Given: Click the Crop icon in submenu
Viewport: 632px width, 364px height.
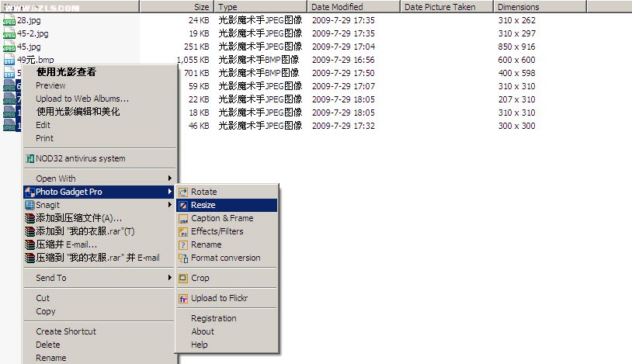Looking at the screenshot, I should (183, 278).
